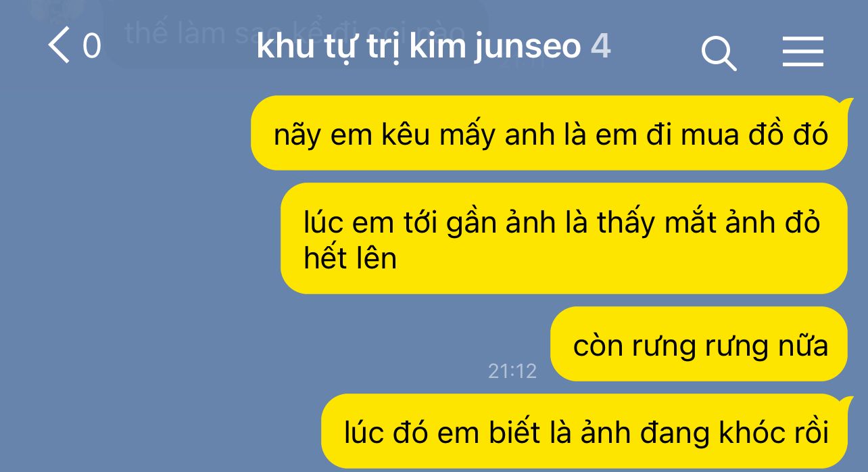Screen dimensions: 868x472
Task: Select message starting with nãy em kêu
Action: click(549, 133)
